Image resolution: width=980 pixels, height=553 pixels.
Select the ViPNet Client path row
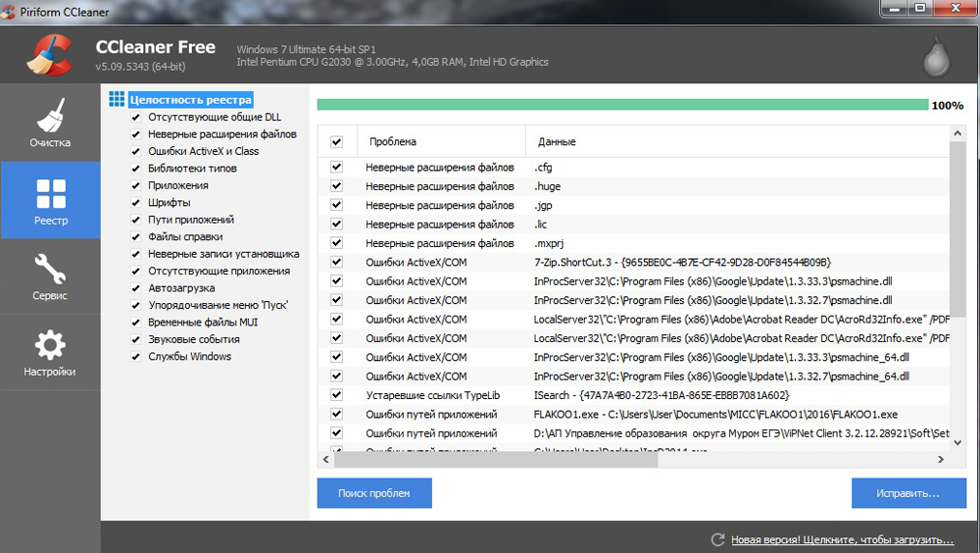point(634,433)
